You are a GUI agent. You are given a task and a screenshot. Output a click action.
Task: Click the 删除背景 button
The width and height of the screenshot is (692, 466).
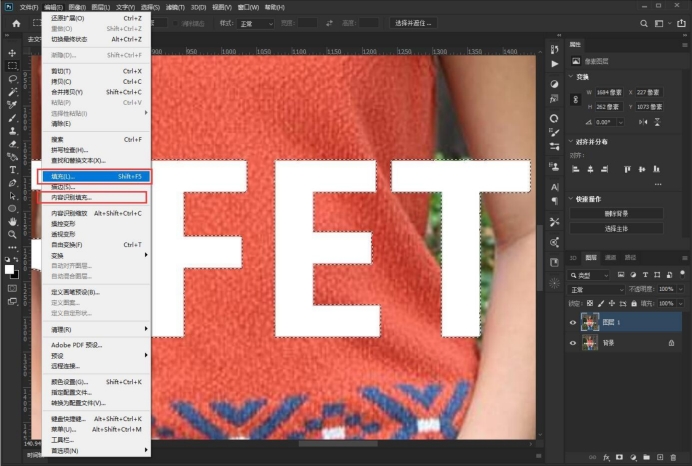pyautogui.click(x=616, y=214)
